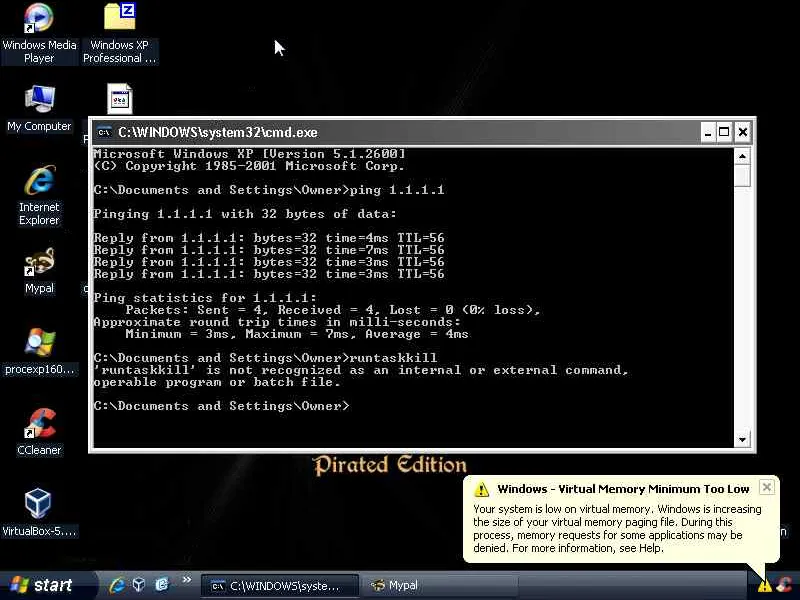Click the 'Copyright 1985-2001 Microsoft Corp.' line
The height and width of the screenshot is (600, 800).
pyautogui.click(x=249, y=166)
